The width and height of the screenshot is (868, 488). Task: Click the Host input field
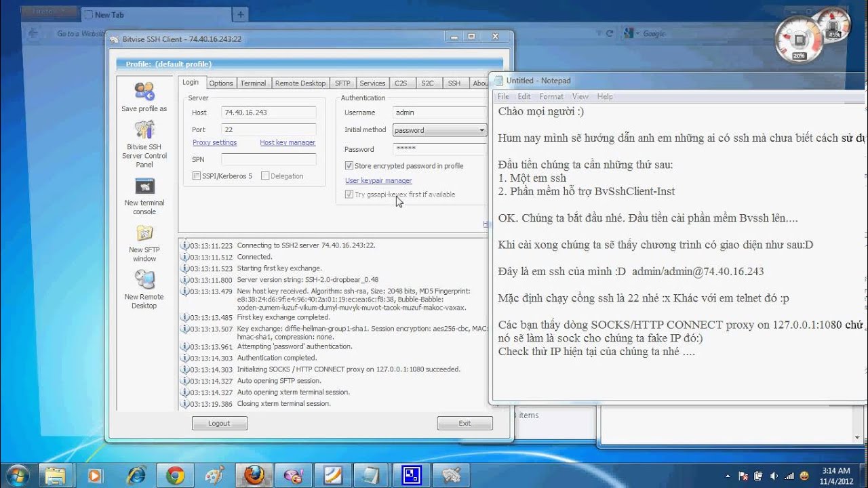click(x=269, y=113)
